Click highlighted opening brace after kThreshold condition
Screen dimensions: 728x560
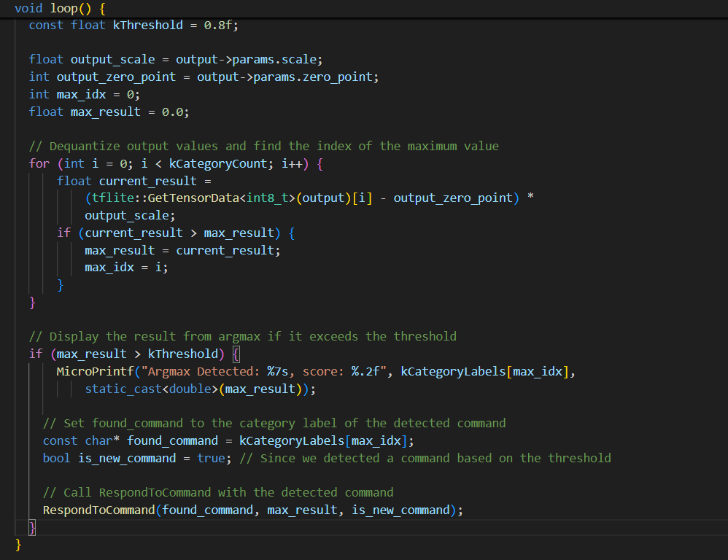pos(236,354)
